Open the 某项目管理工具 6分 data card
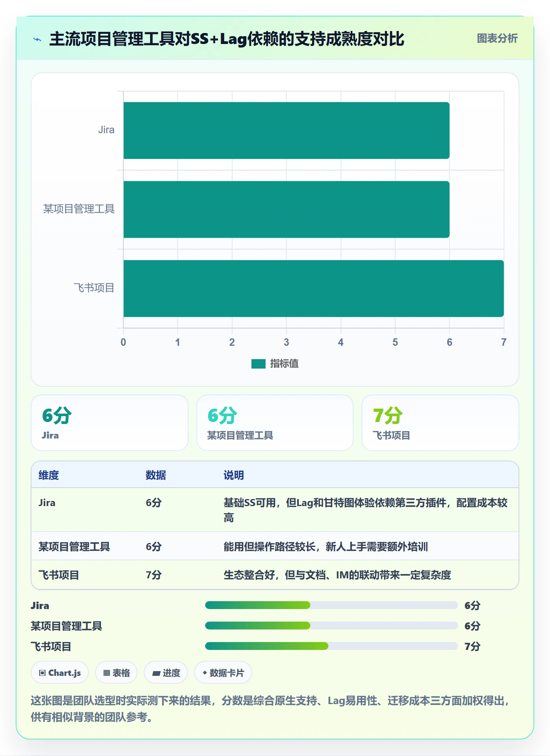Screen dimensions: 550x756 (275, 423)
